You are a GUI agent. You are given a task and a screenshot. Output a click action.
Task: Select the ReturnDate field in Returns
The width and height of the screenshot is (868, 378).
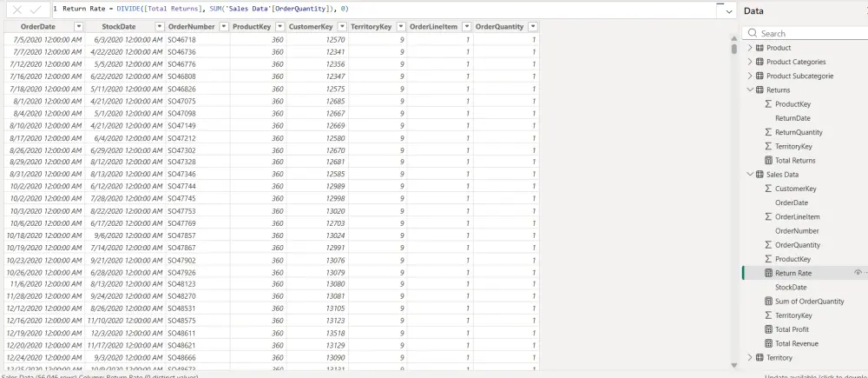click(x=792, y=118)
